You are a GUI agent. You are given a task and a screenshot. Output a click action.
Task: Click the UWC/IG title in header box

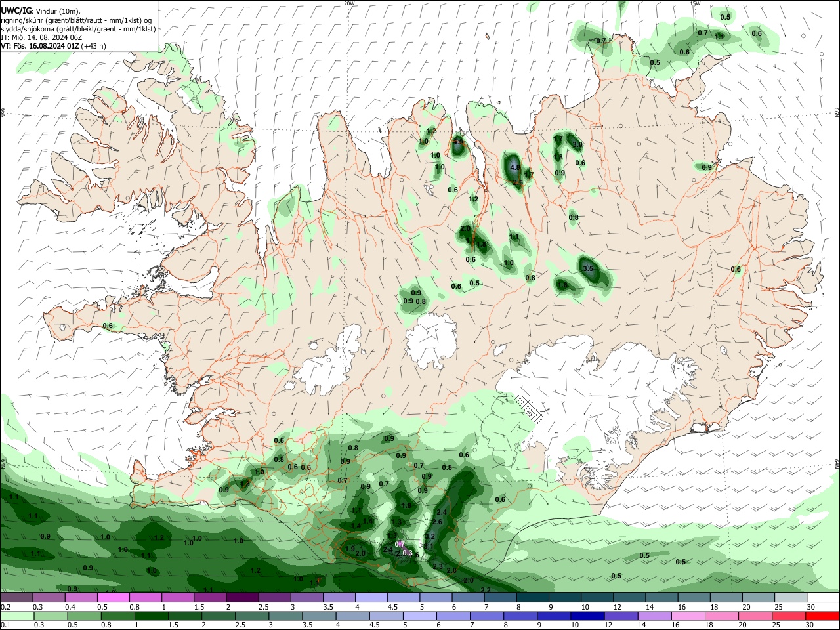point(16,10)
